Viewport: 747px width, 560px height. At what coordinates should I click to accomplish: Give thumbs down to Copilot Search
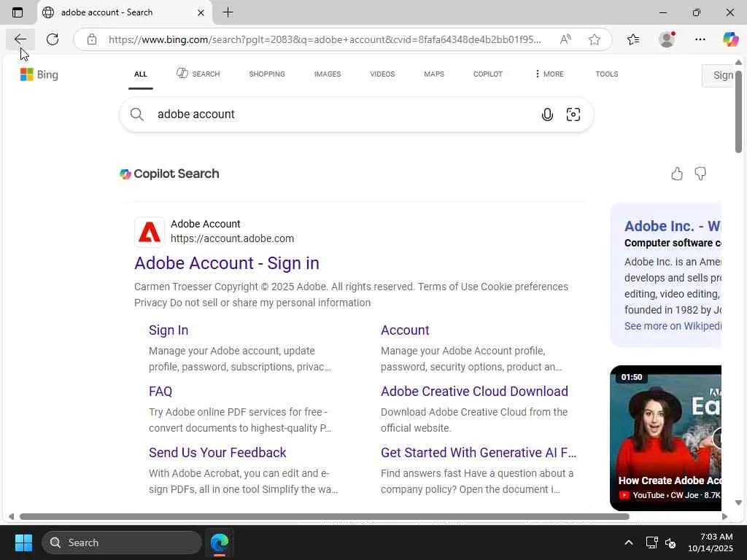click(700, 174)
